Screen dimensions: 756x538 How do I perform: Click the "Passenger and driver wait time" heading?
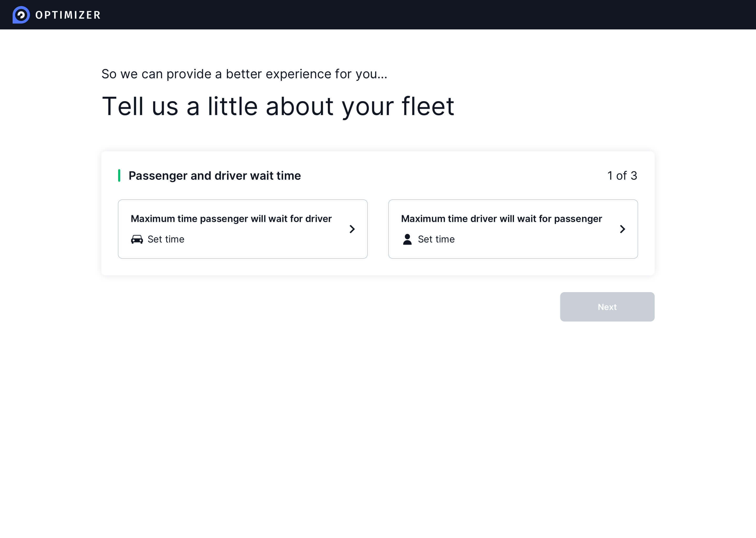[214, 175]
